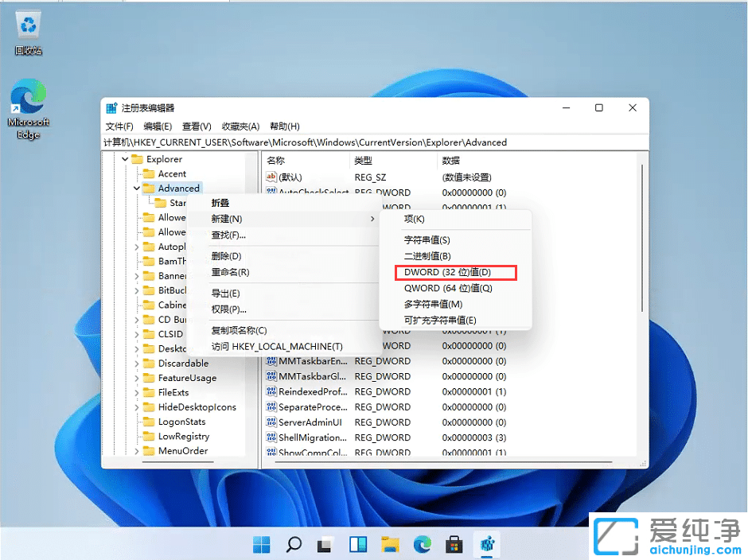Click the ShellMigration DWORD value icon
Viewport: 748px width, 560px height.
(272, 437)
